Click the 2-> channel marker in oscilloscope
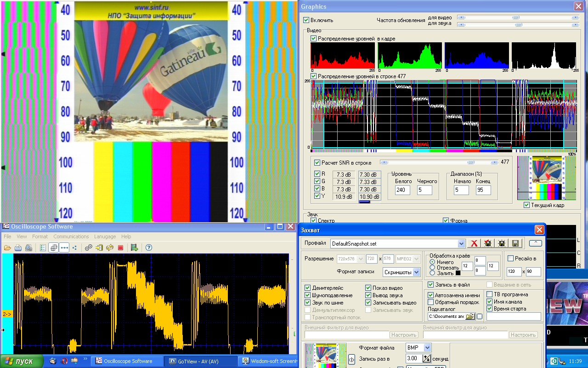Image resolution: width=588 pixels, height=368 pixels. (7, 314)
